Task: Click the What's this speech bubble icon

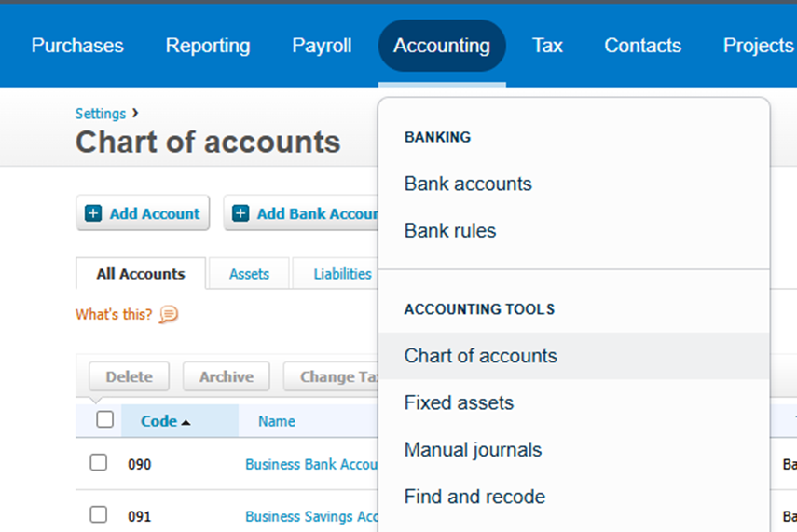Action: tap(169, 314)
